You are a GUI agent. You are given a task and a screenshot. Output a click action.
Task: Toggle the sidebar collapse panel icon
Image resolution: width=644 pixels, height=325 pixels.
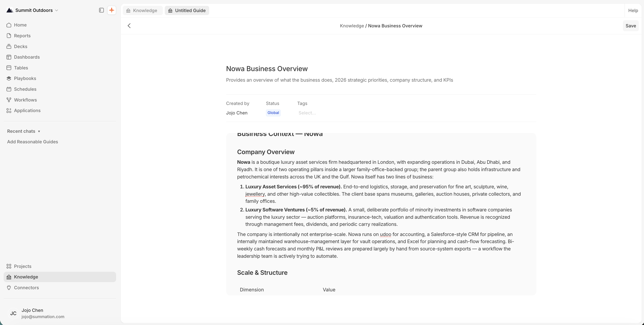point(101,10)
